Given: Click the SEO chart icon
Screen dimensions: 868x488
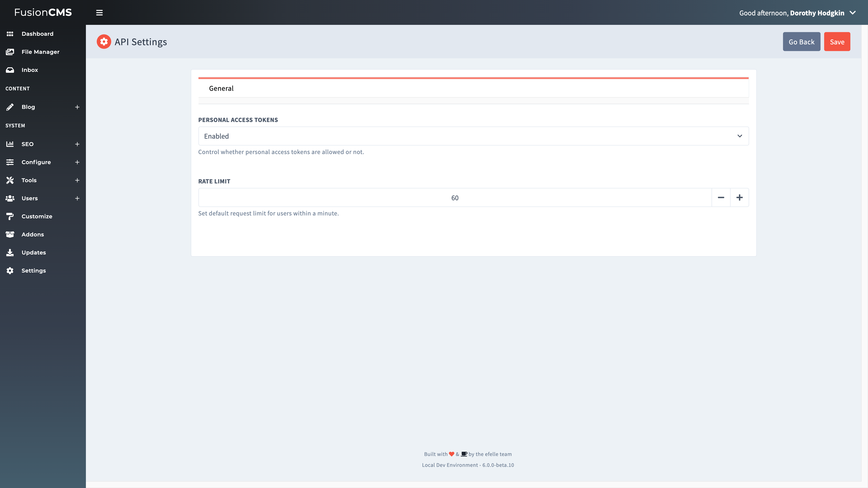Looking at the screenshot, I should click(10, 144).
